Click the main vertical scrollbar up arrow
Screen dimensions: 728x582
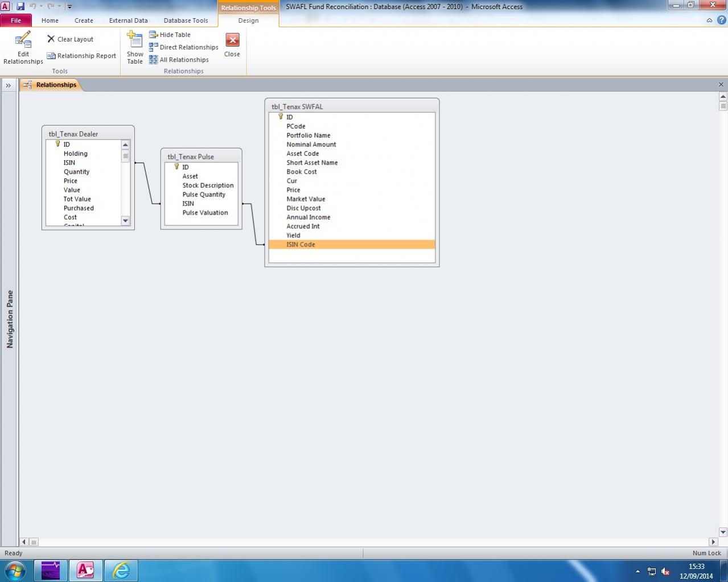[x=723, y=97]
